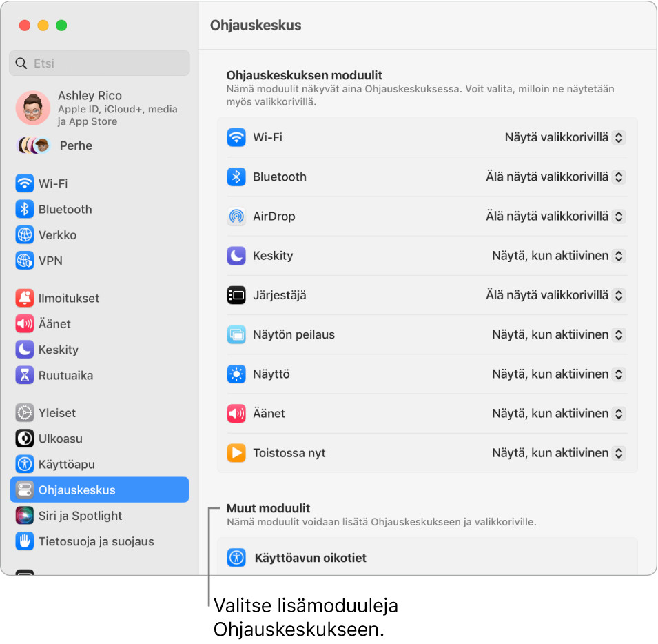Click the Keskity moon icon in sidebar
This screenshot has width=658, height=644.
point(25,349)
